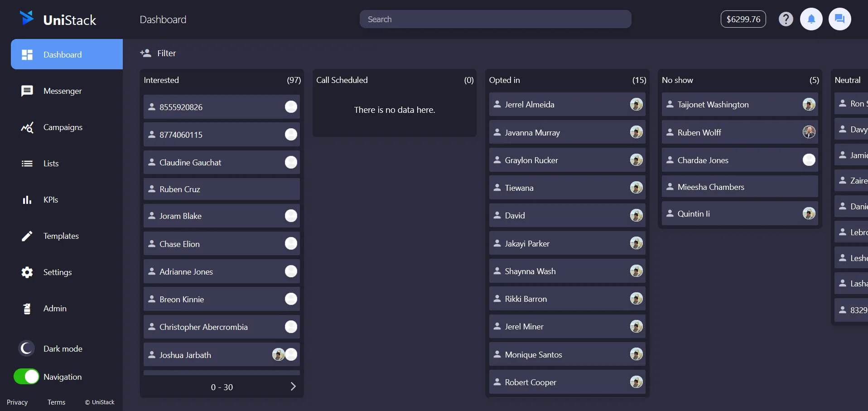Click the avatar circle next to Joshua Jarbath
868x411 pixels.
pyautogui.click(x=278, y=354)
